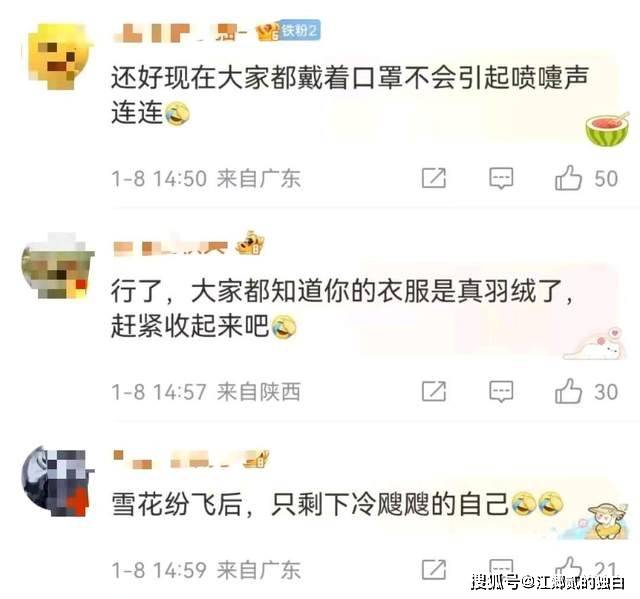
Task: Tap the 铁粉2 fan badge
Action: coord(299,31)
